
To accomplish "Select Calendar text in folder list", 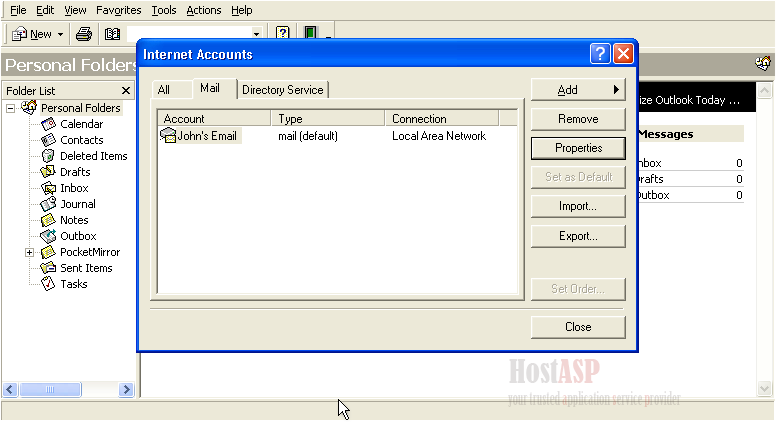I will [x=82, y=124].
